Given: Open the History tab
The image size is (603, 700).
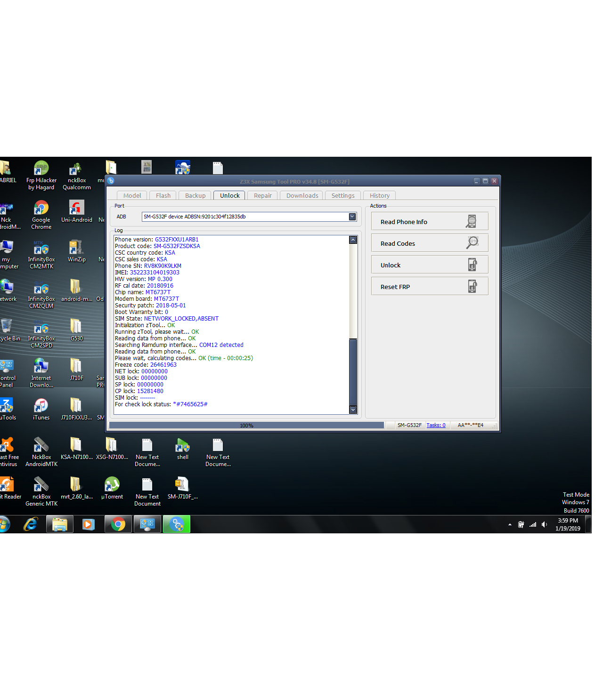Looking at the screenshot, I should coord(379,195).
